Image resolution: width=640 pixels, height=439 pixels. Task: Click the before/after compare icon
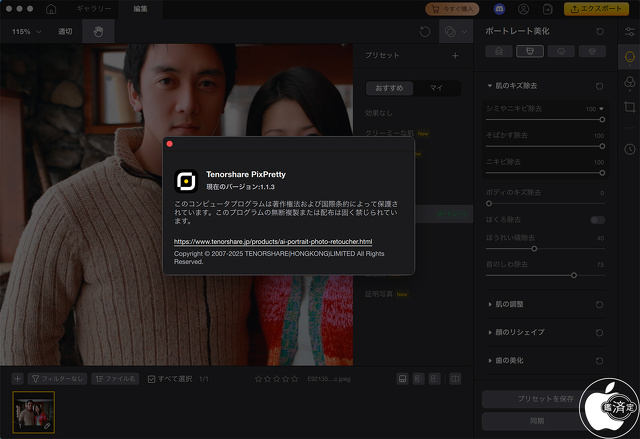coord(450,31)
